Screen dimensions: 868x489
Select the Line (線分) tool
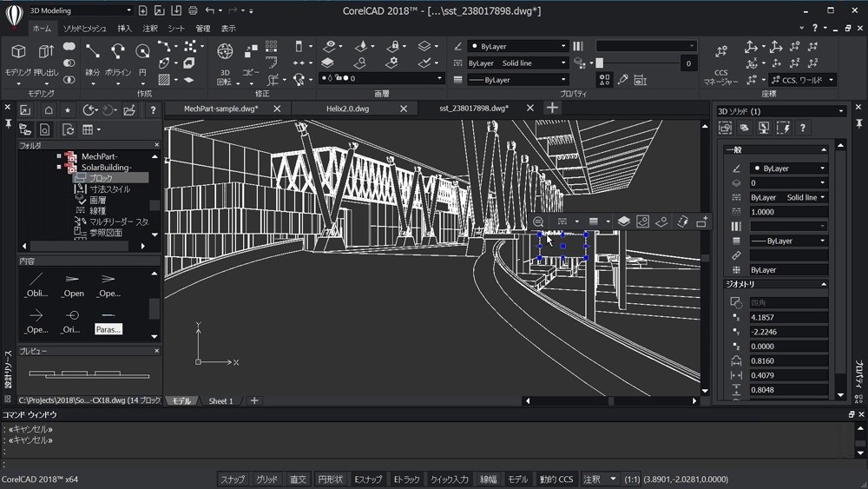tap(93, 51)
